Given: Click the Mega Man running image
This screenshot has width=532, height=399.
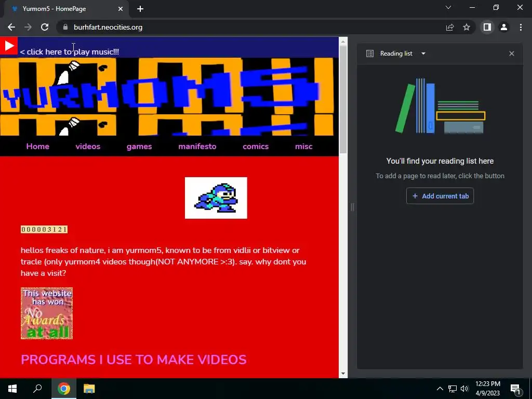Looking at the screenshot, I should coord(216,198).
